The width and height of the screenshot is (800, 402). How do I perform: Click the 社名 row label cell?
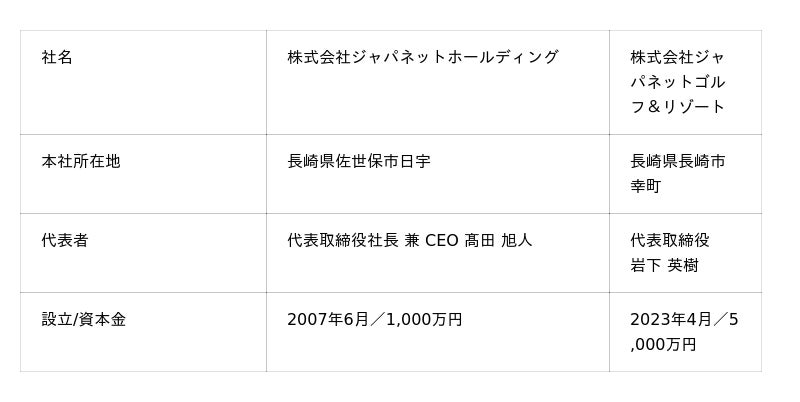click(57, 58)
